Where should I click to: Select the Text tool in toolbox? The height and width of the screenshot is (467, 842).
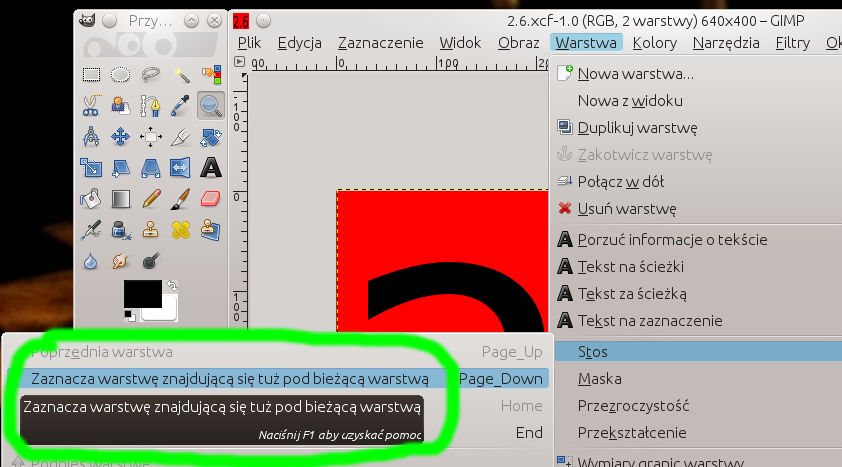(210, 166)
